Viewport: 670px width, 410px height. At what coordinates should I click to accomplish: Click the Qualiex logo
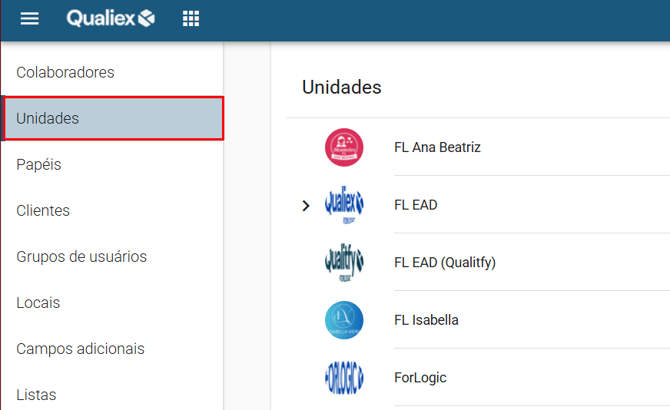(111, 19)
